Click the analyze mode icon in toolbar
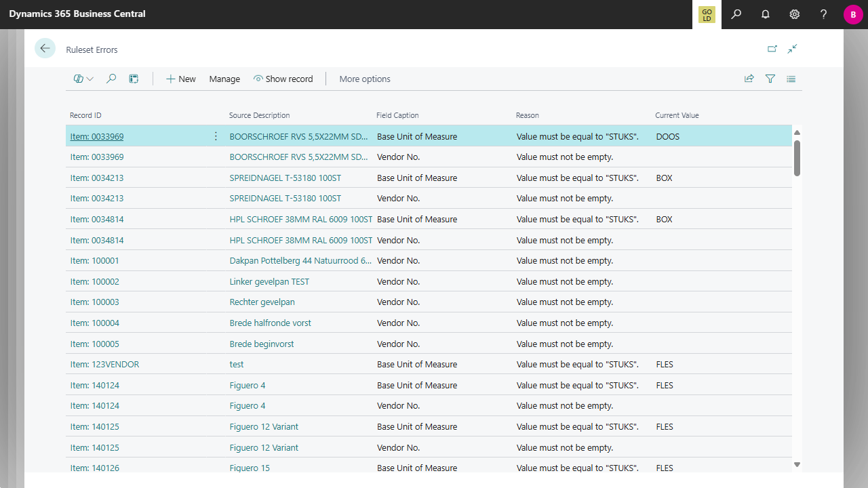The height and width of the screenshot is (488, 868). [134, 79]
